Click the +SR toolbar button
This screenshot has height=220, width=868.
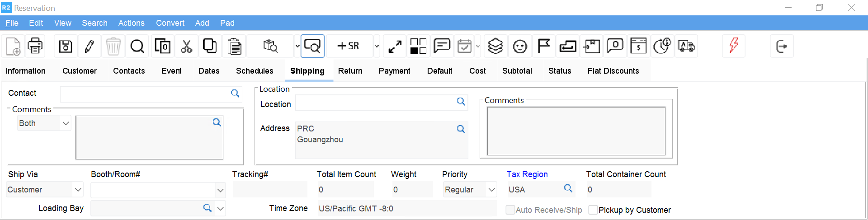[349, 46]
